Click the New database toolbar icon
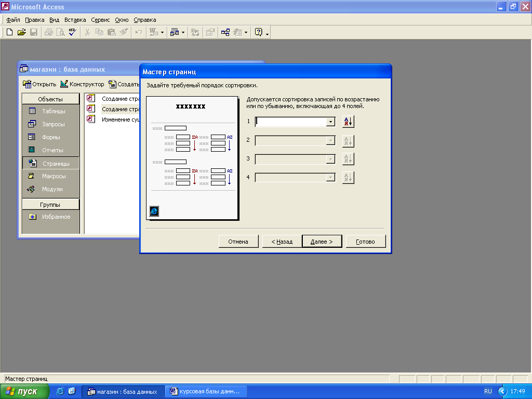This screenshot has height=399, width=532. pyautogui.click(x=9, y=32)
